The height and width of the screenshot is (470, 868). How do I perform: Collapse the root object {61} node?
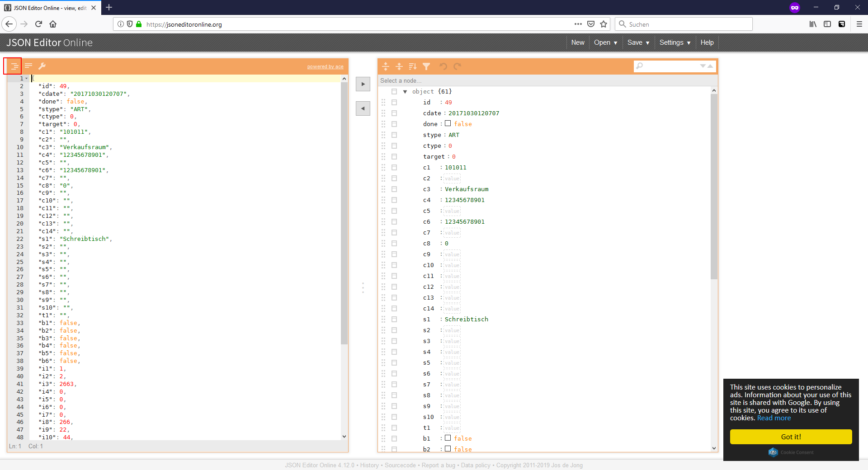click(x=405, y=92)
